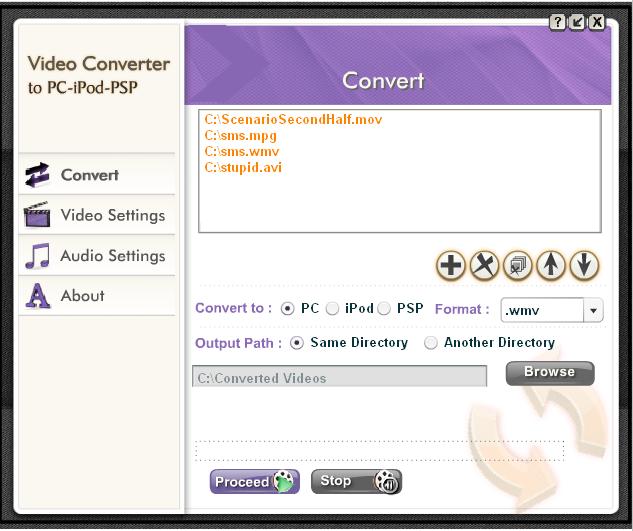Open the Convert menu item

(97, 175)
